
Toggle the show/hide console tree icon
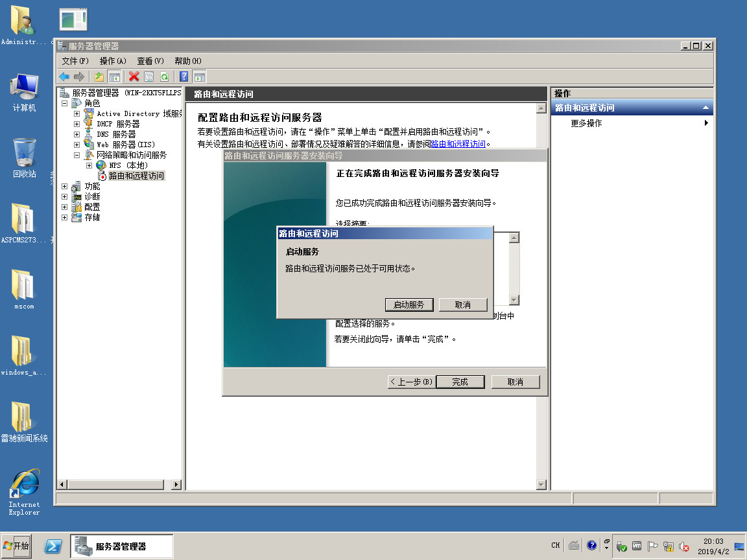[x=115, y=76]
